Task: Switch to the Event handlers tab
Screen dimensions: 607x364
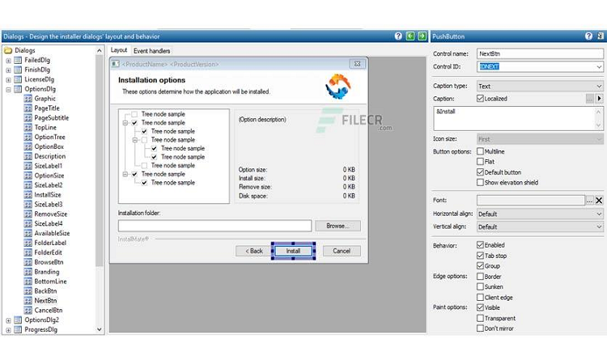Action: point(151,51)
